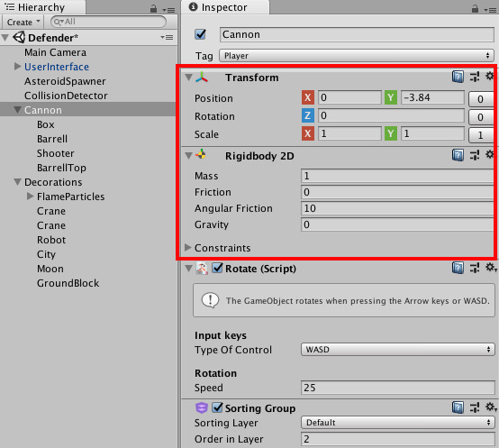Switch to the Inspector tab
499x448 pixels.
tap(225, 7)
